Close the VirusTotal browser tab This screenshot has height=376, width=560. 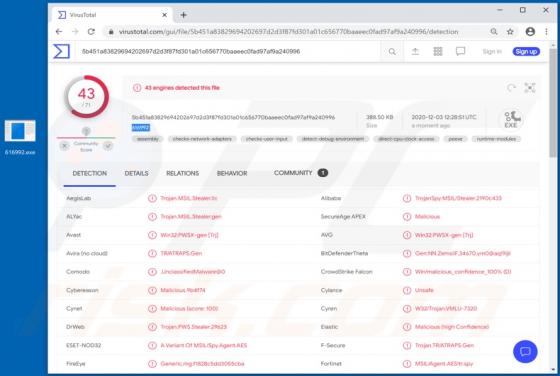164,15
